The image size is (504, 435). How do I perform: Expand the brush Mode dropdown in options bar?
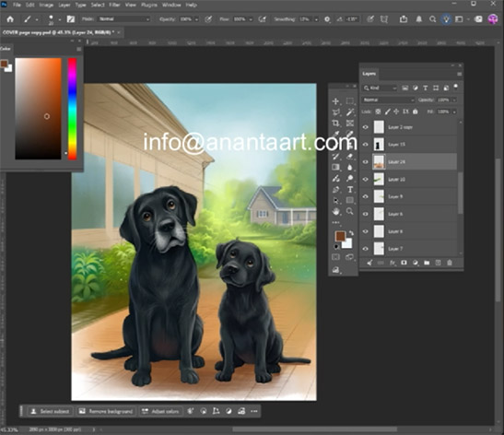(x=124, y=19)
